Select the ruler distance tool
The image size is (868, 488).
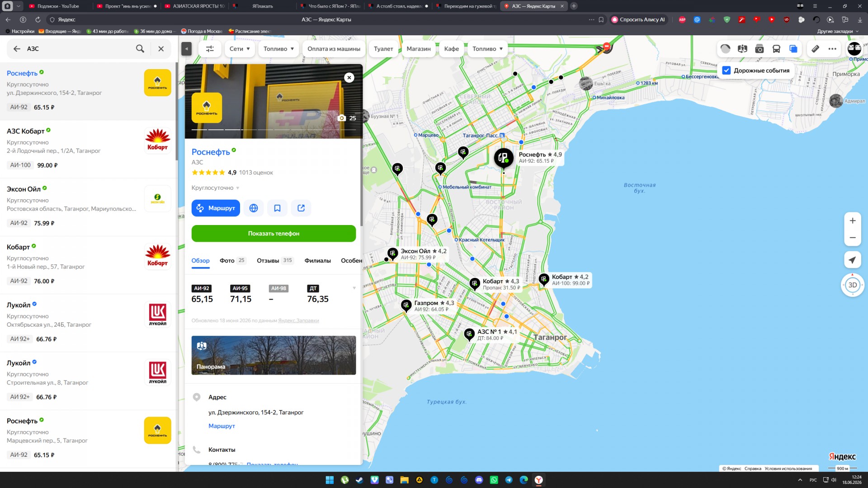coord(815,49)
